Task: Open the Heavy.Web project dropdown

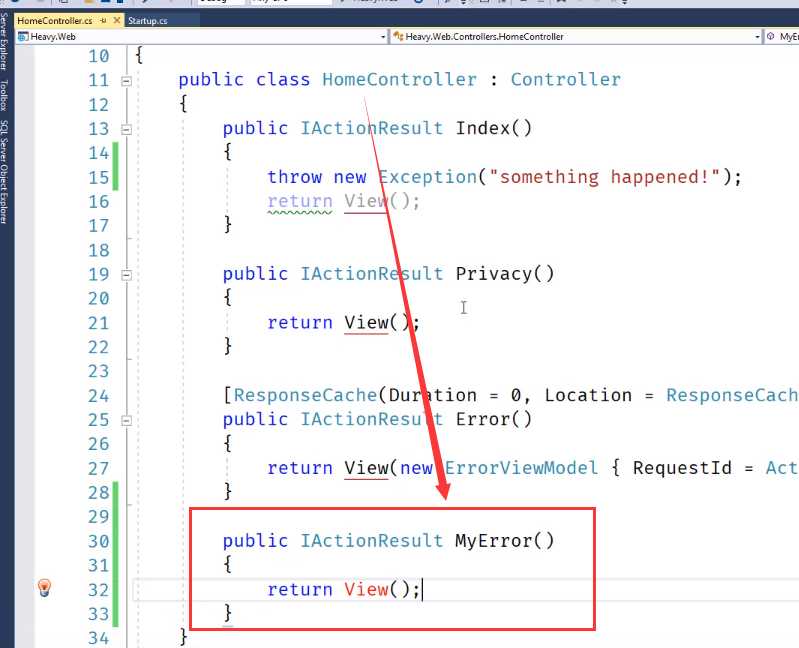Action: pos(202,37)
